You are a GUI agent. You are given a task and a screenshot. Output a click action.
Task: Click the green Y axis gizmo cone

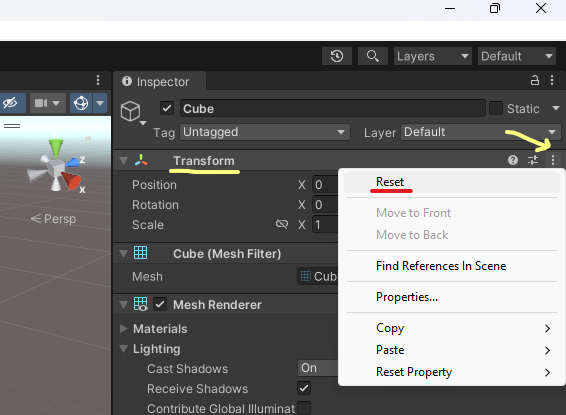pos(56,147)
